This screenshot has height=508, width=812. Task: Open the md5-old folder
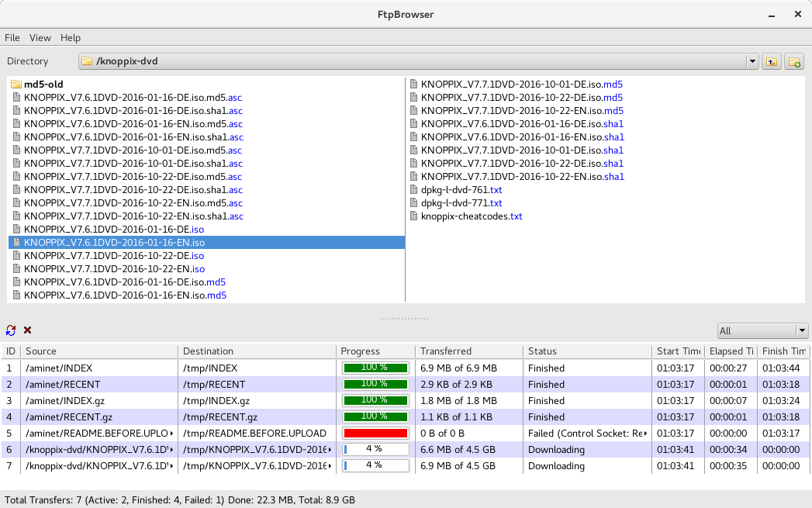pos(43,85)
